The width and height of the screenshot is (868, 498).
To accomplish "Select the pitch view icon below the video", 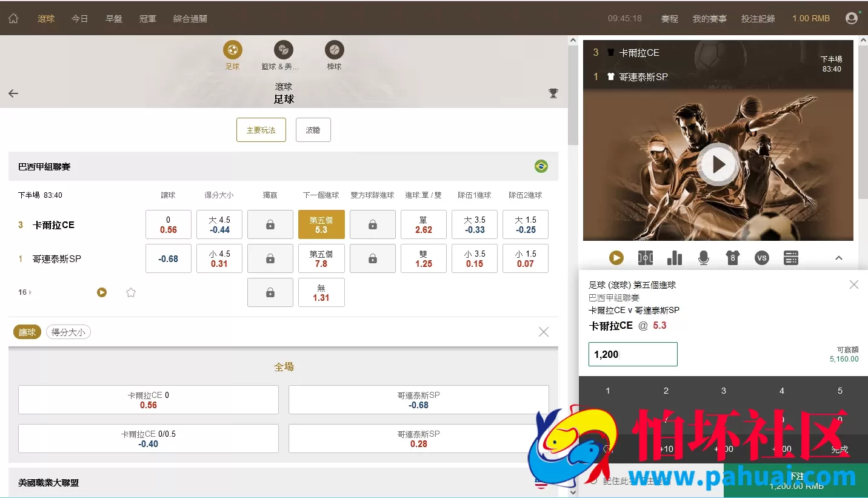I will click(645, 258).
